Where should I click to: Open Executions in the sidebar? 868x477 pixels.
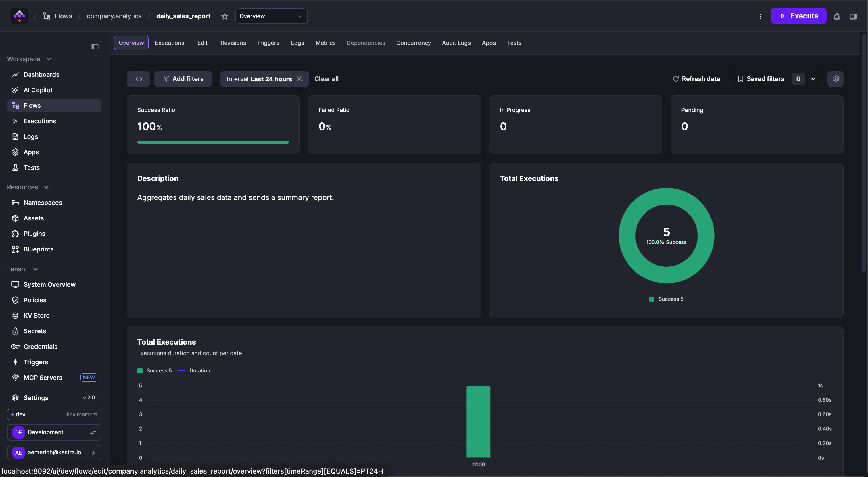tap(54, 121)
